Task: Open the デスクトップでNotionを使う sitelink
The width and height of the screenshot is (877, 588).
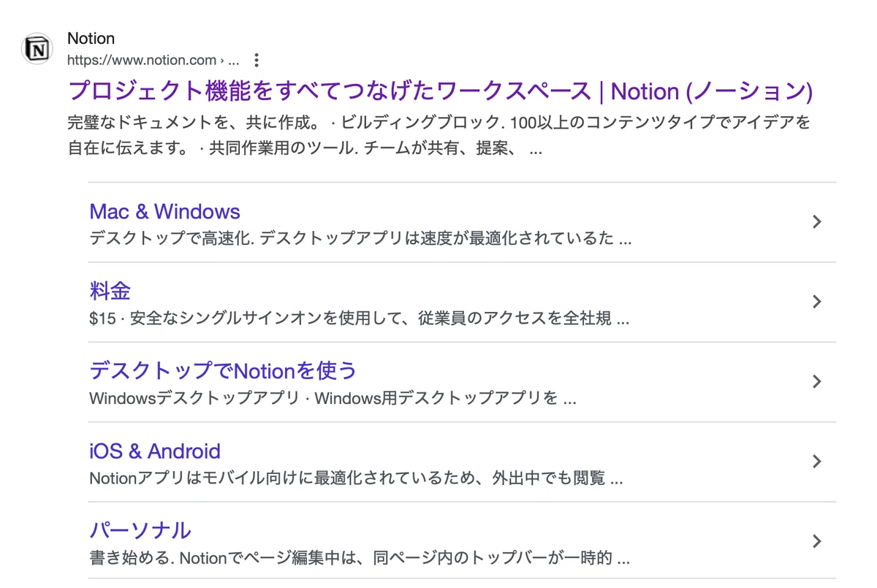Action: tap(223, 371)
